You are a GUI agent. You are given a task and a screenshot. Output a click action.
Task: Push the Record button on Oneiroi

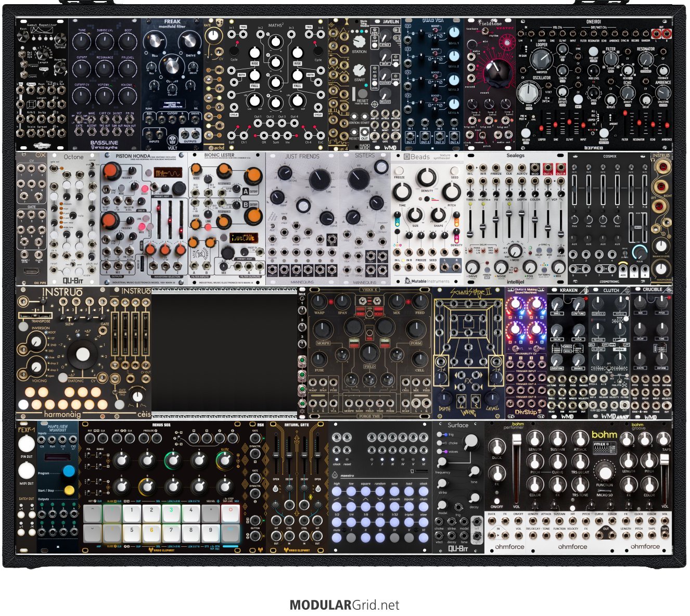526,133
